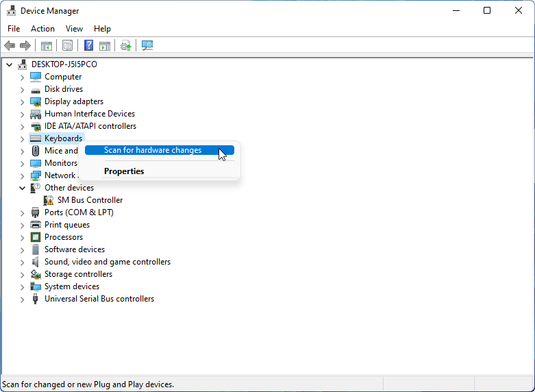Image resolution: width=535 pixels, height=392 pixels.
Task: Open the Action menu
Action: [x=42, y=29]
